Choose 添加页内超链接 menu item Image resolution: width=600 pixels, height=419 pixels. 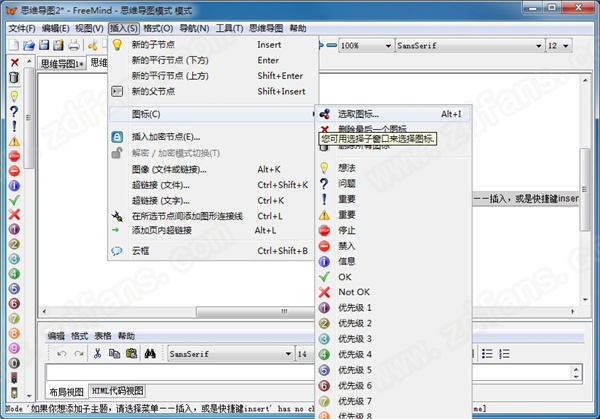[x=213, y=230]
